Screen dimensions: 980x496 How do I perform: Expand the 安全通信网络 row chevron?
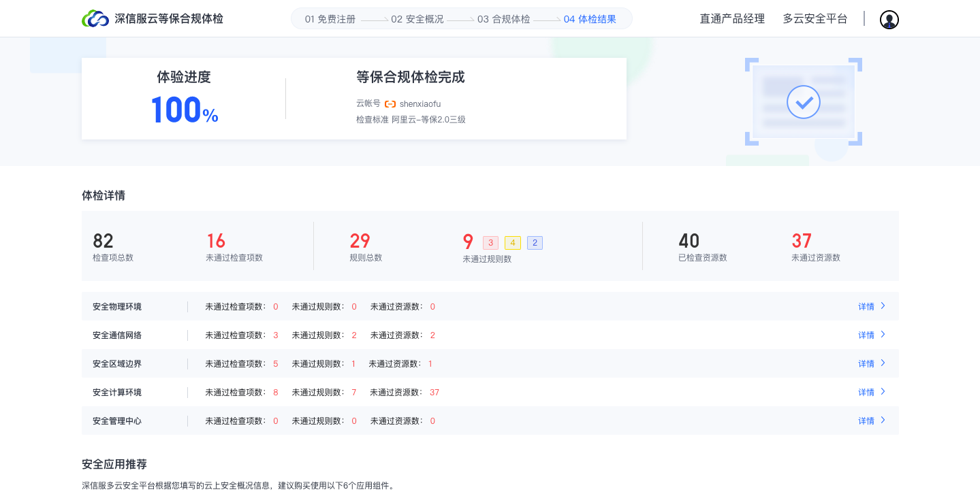(883, 335)
